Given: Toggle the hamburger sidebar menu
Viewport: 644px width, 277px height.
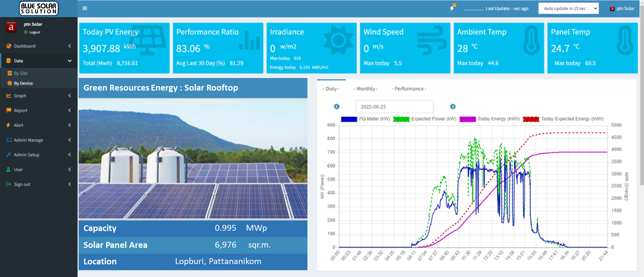Looking at the screenshot, I should pos(85,8).
